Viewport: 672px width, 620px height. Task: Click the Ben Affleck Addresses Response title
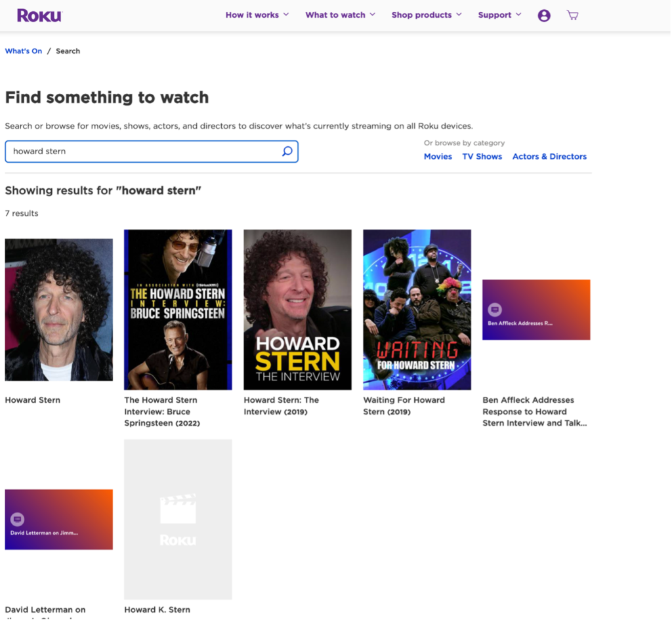(x=535, y=411)
